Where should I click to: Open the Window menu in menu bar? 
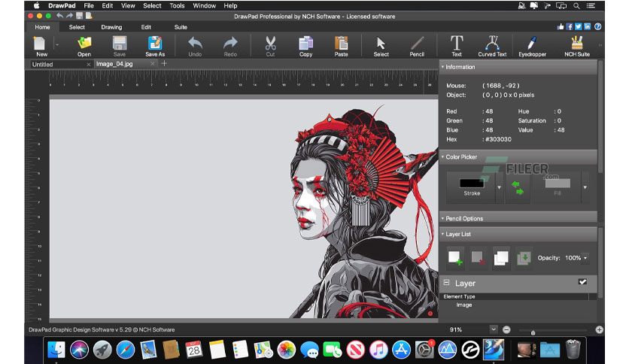(x=204, y=5)
